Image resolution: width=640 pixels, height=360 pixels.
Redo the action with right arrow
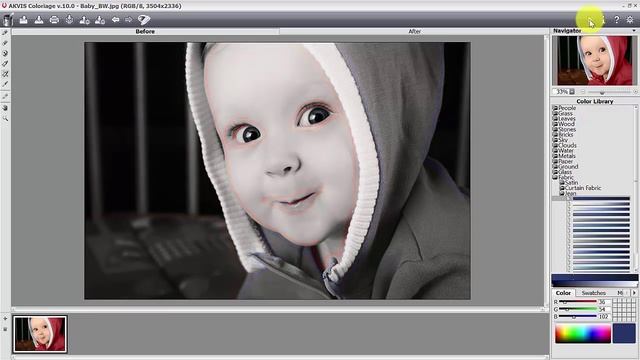coord(129,20)
